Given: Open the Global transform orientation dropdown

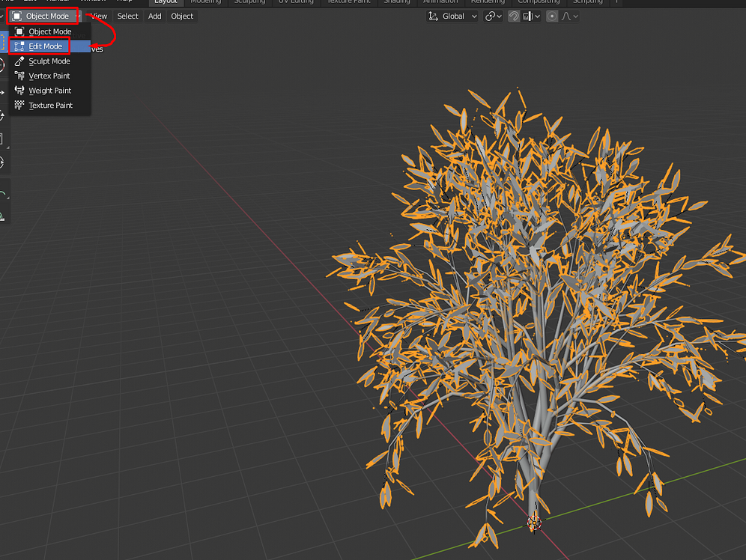Looking at the screenshot, I should click(x=452, y=16).
